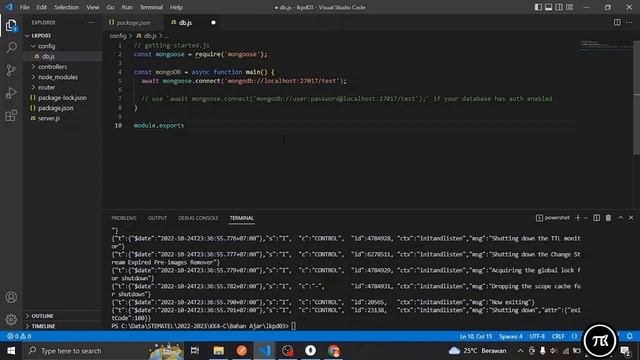Open the Terminal menu
The height and width of the screenshot is (360, 640).
[151, 7]
